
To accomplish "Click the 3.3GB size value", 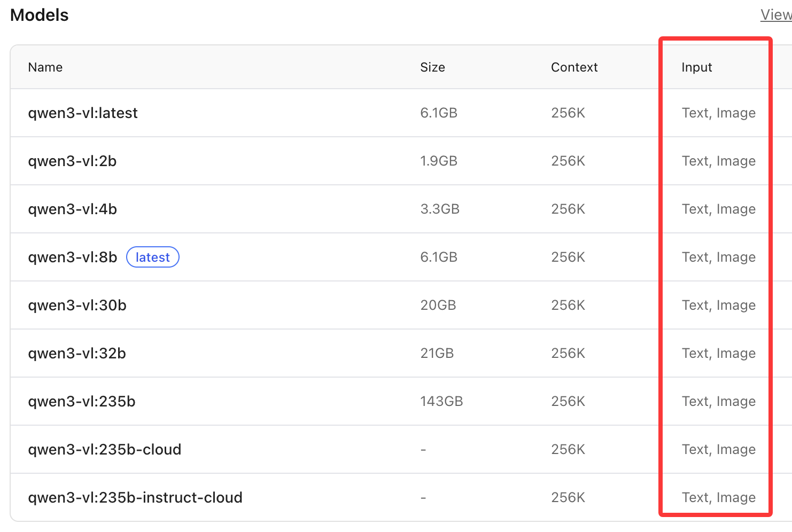I will tap(440, 209).
